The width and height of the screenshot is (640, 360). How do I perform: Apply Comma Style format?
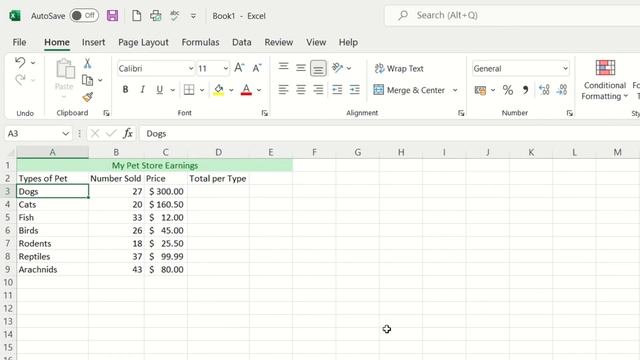(x=525, y=90)
